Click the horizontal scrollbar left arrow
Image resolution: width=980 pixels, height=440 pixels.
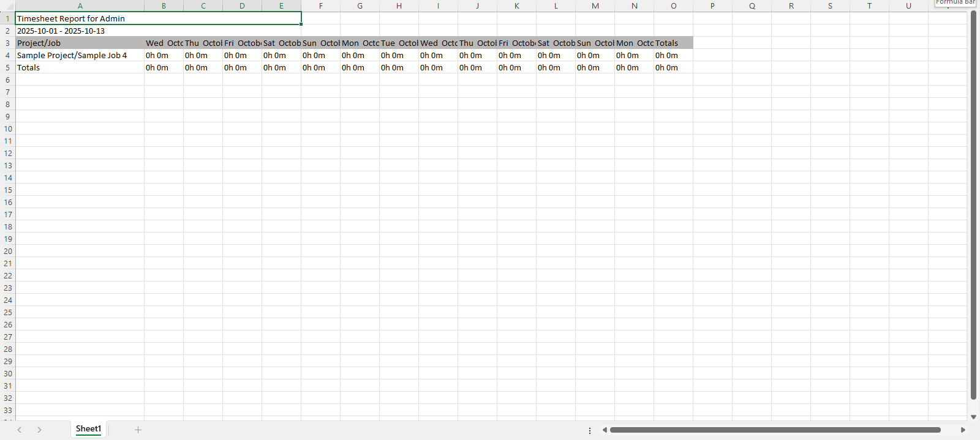point(605,430)
